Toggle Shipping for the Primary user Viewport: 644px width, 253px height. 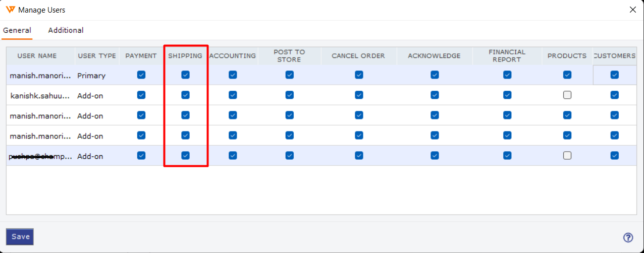[185, 75]
